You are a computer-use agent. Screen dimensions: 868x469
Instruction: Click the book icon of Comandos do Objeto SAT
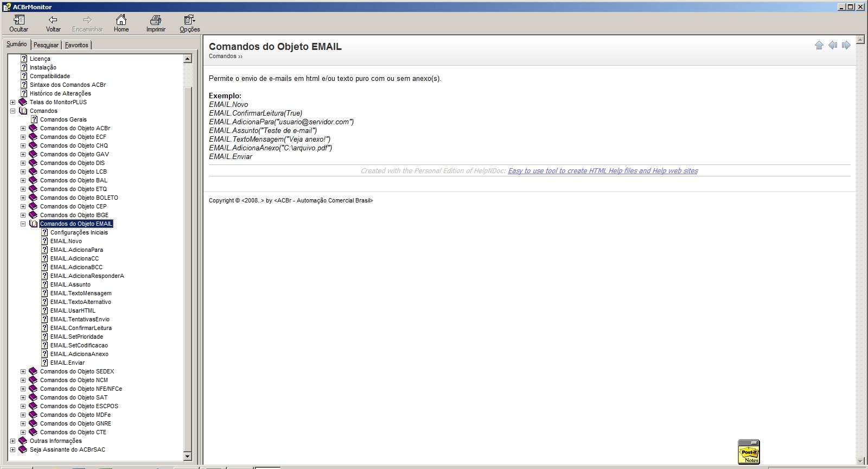pos(33,397)
